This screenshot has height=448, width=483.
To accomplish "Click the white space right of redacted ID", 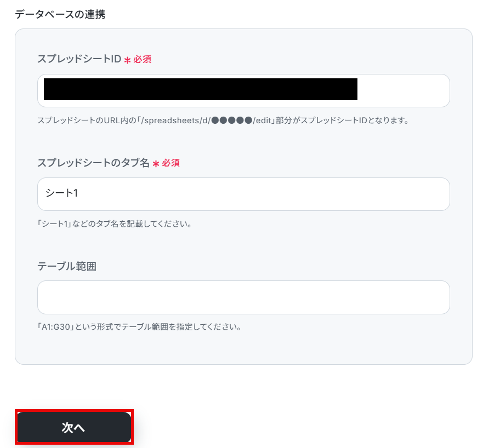I will (x=402, y=90).
